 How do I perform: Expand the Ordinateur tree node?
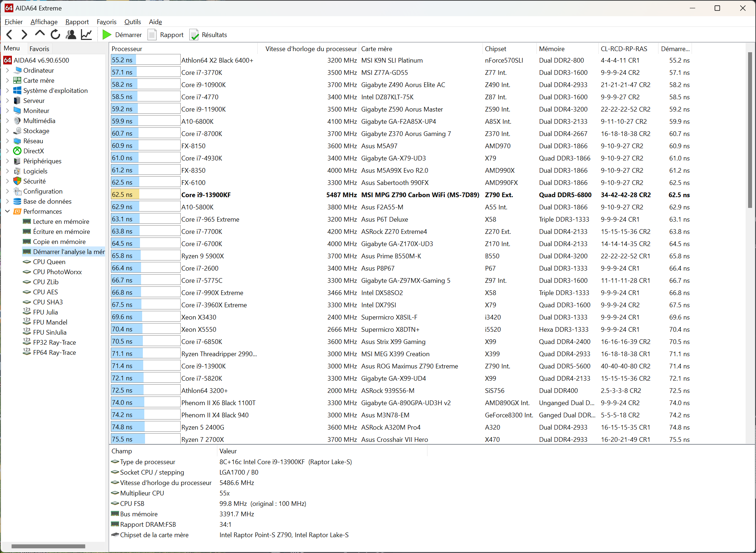pyautogui.click(x=8, y=71)
